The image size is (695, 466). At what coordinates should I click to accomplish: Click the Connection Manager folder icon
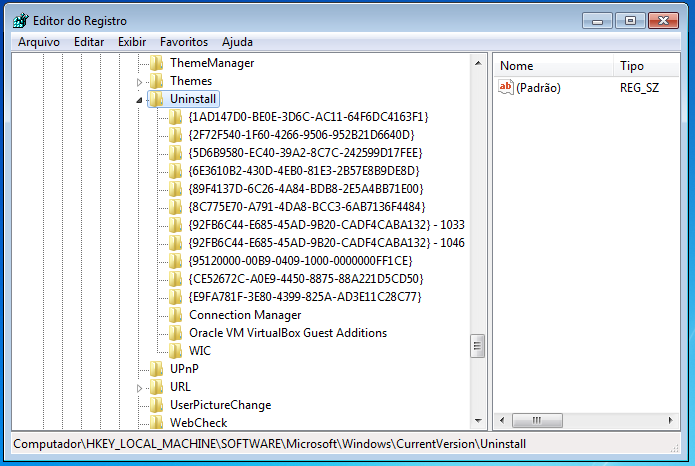176,315
